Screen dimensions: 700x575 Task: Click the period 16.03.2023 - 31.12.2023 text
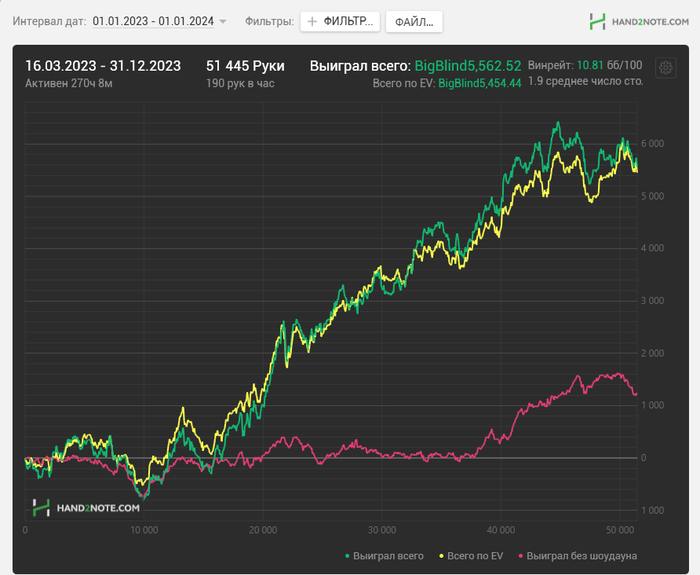tap(103, 66)
